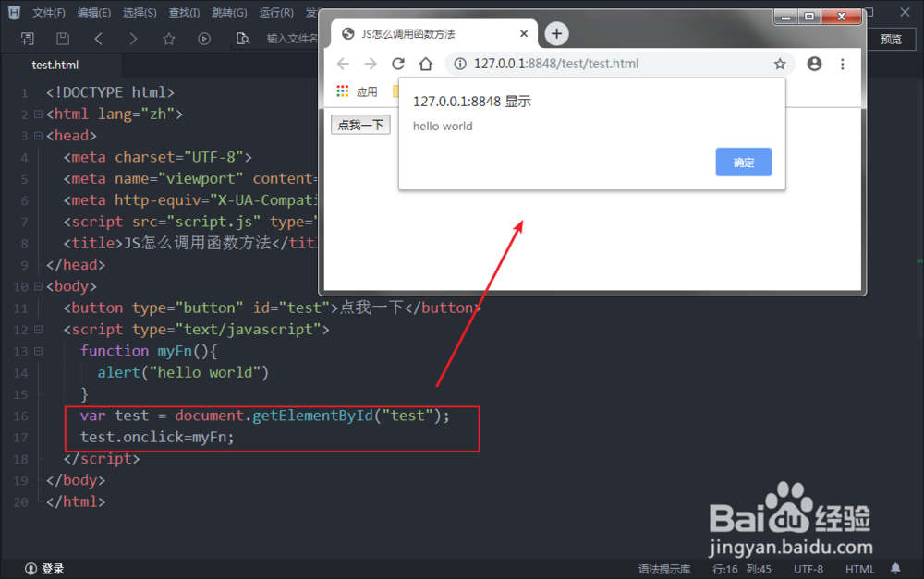Collapse the body tag fold on line 10
Image resolution: width=924 pixels, height=579 pixels.
tap(38, 286)
